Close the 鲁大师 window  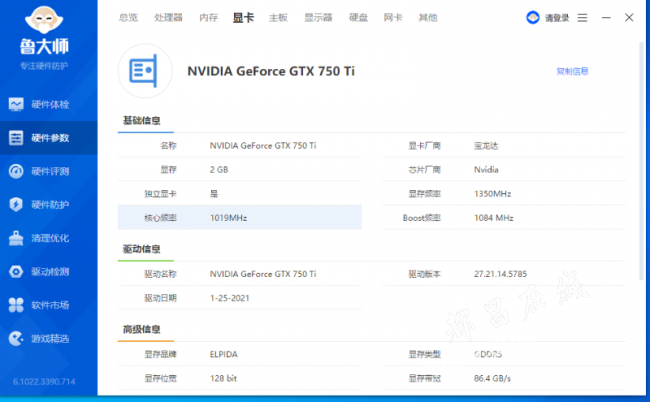point(629,17)
